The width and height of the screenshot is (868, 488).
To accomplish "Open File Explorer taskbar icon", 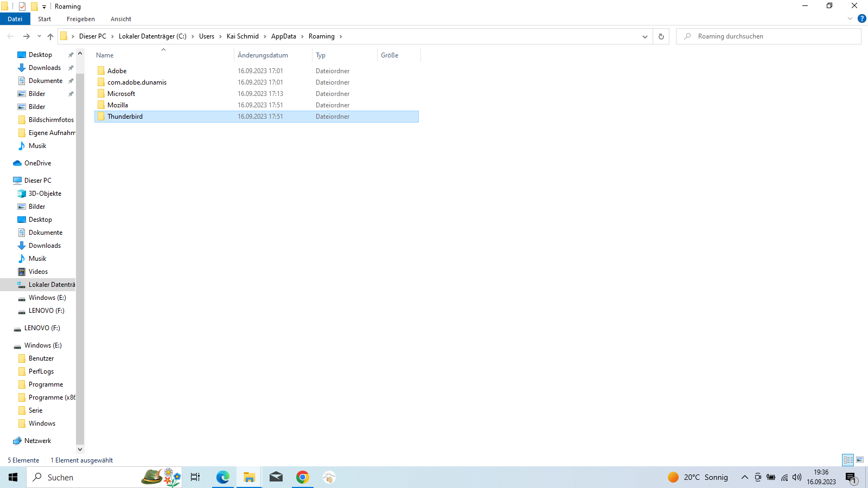I will pyautogui.click(x=249, y=477).
